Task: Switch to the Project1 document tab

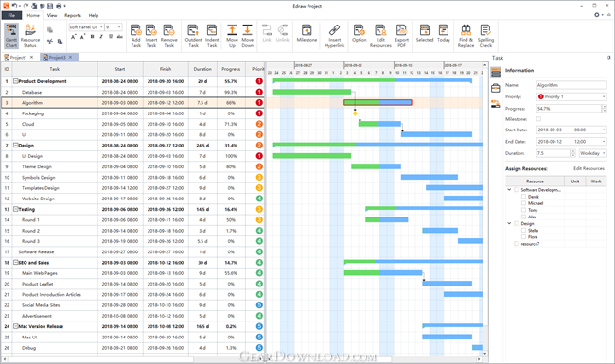Action: point(18,58)
